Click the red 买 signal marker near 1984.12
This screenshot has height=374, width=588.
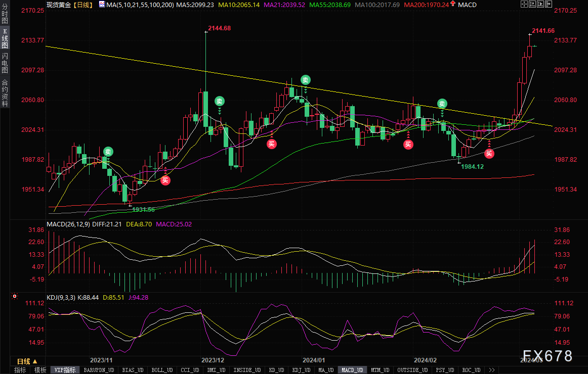coord(489,153)
